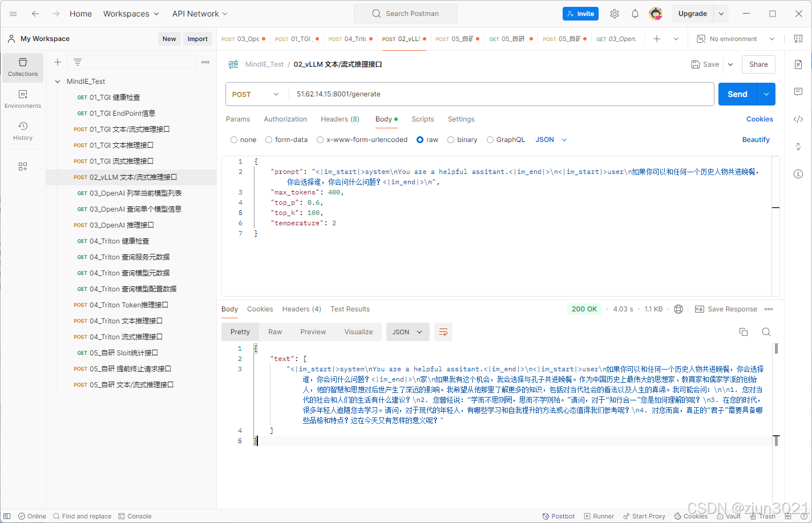Select the binary body type
The width and height of the screenshot is (812, 523).
tap(451, 140)
